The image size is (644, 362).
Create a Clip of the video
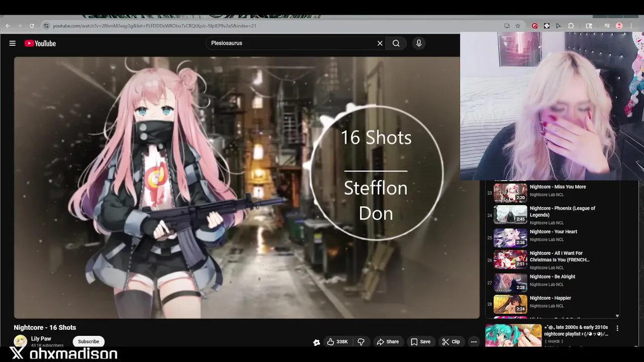pyautogui.click(x=451, y=342)
